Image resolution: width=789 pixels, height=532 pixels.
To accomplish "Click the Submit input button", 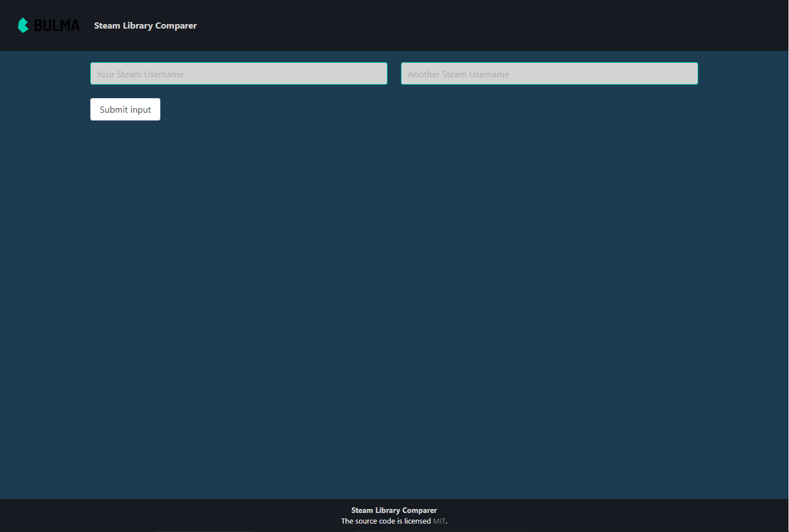I will coord(125,109).
